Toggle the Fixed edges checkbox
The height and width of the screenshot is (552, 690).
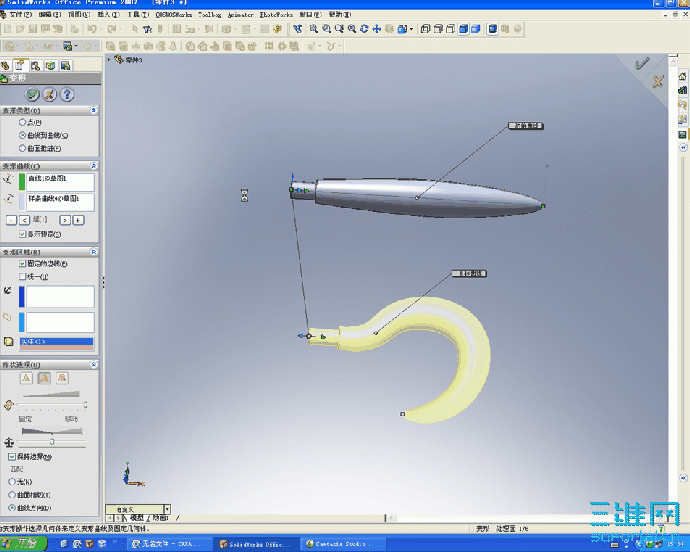click(22, 263)
